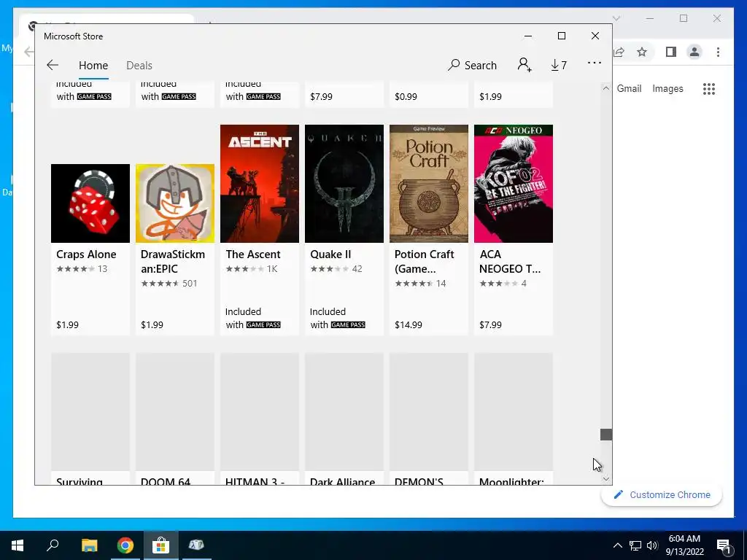Open the Windows Start menu
747x560 pixels.
[18, 545]
